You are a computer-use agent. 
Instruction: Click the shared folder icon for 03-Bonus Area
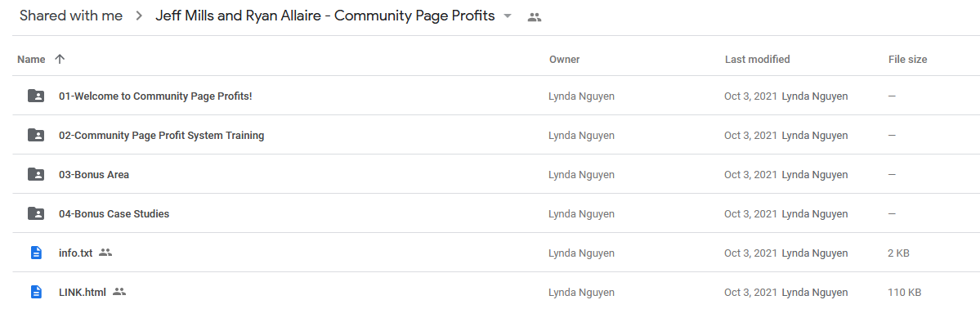point(36,174)
